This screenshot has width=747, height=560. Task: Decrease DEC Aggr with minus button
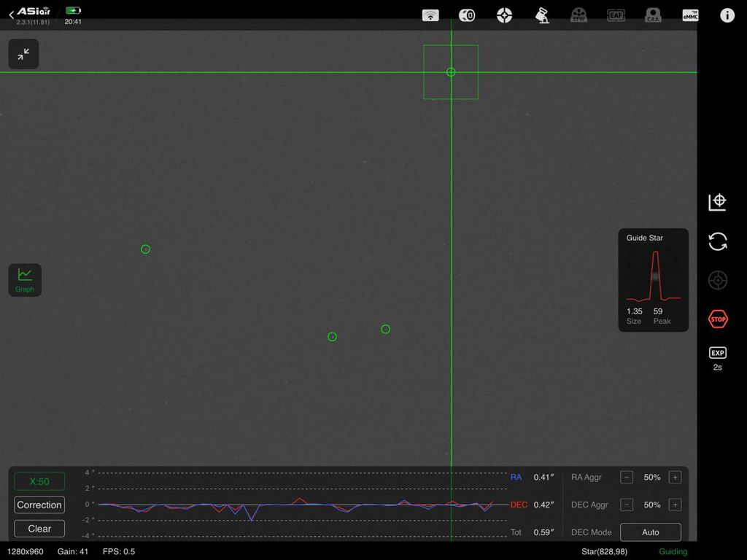[627, 505]
